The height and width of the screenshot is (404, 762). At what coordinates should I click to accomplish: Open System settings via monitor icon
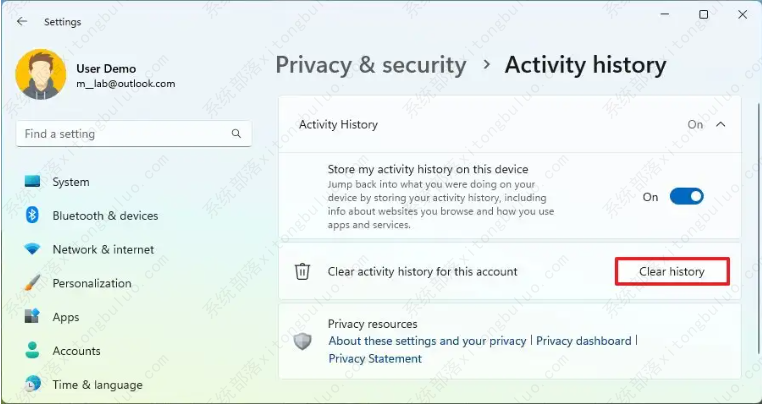33,182
